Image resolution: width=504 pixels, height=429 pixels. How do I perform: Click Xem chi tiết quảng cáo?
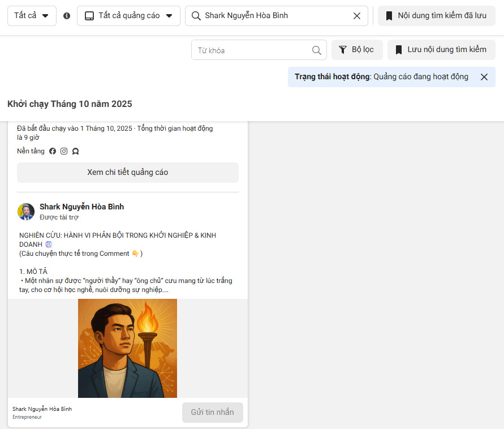(x=127, y=173)
